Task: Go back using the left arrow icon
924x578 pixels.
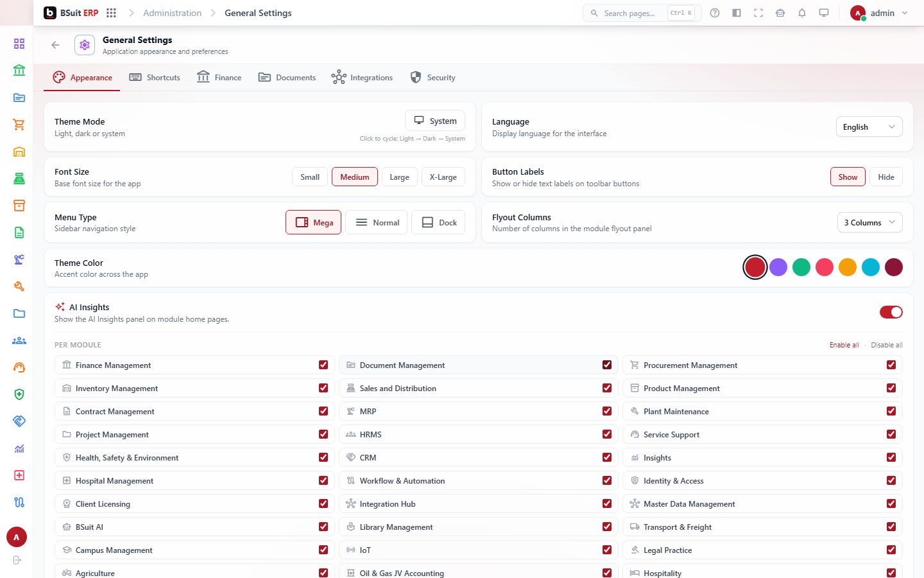Action: coord(55,45)
